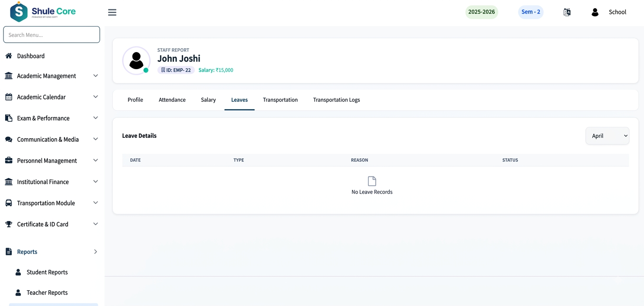The image size is (644, 306).
Task: Open the language translation icon
Action: click(x=567, y=12)
